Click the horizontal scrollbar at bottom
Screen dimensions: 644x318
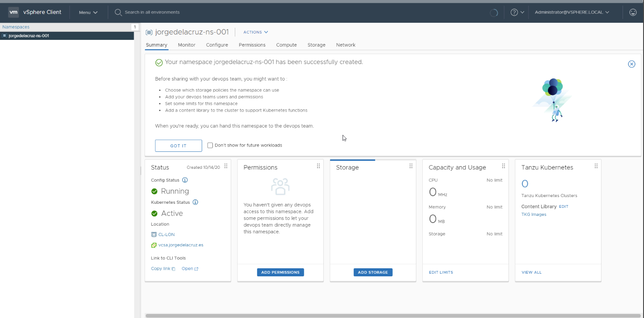[x=392, y=315]
